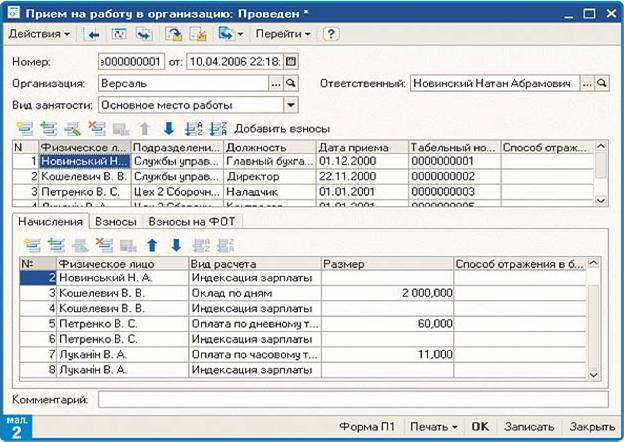The image size is (624, 442).
Task: Click tab number cell 0000000003
Action: (x=454, y=192)
